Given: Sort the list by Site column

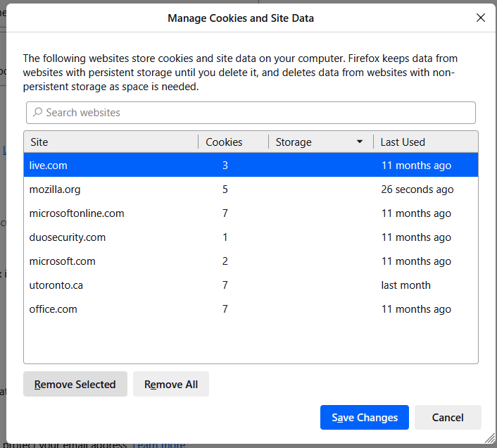Looking at the screenshot, I should [x=111, y=142].
